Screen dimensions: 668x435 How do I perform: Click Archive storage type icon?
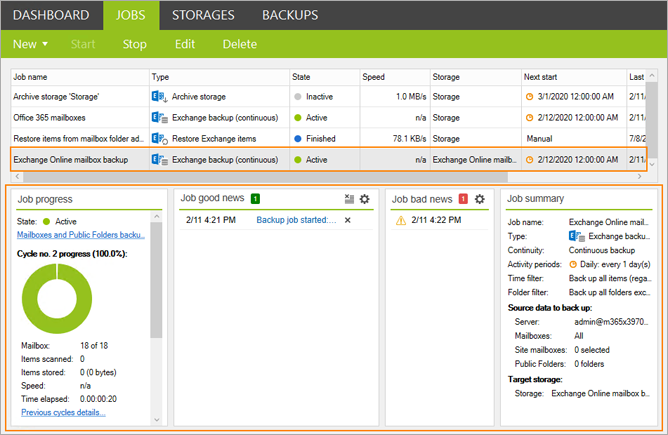[159, 97]
